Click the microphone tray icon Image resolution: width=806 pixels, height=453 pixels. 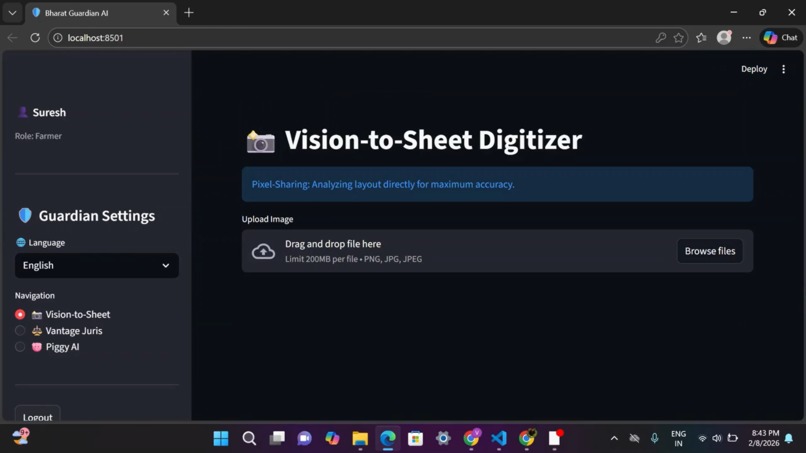(654, 438)
